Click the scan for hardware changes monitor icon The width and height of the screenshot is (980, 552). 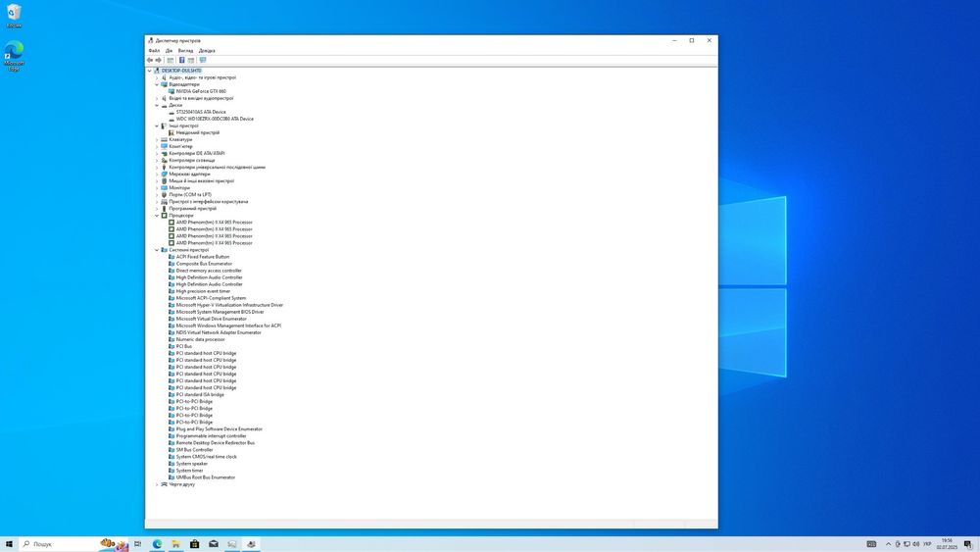click(x=203, y=60)
